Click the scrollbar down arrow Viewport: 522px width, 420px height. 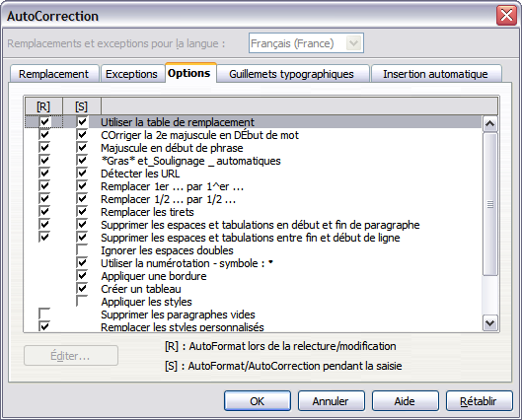tap(490, 322)
